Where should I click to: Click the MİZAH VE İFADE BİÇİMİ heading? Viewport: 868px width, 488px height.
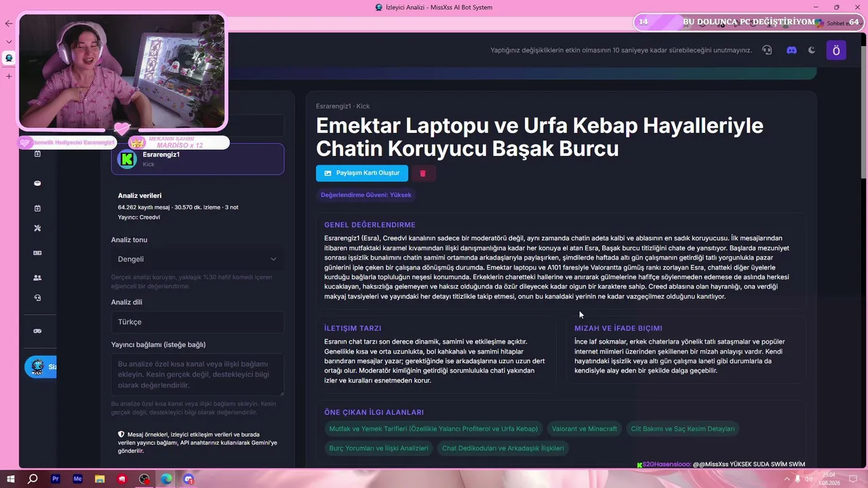(618, 328)
